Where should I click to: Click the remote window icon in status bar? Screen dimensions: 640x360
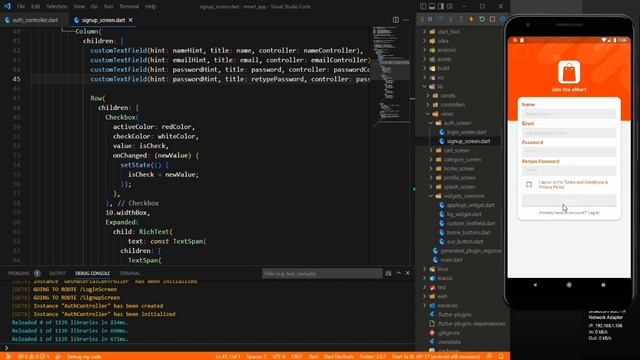click(x=8, y=356)
